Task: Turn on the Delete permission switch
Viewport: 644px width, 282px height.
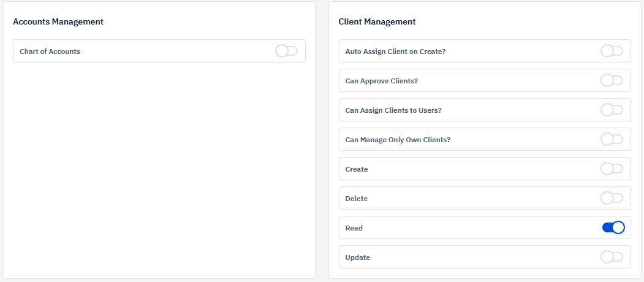Action: pyautogui.click(x=612, y=198)
